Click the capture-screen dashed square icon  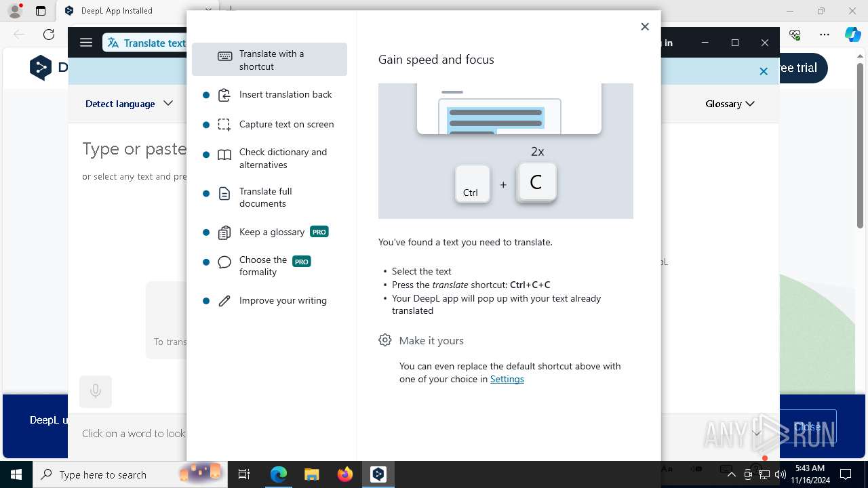(x=224, y=124)
